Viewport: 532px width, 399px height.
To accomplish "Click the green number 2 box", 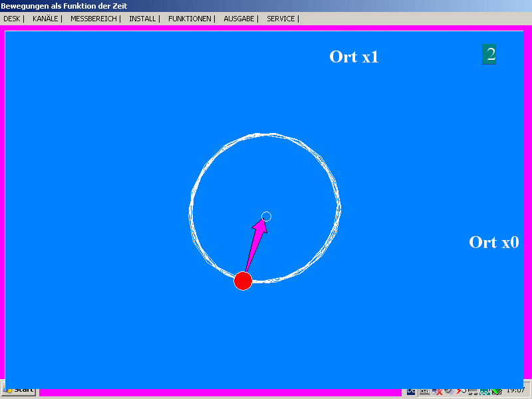I will tap(489, 55).
